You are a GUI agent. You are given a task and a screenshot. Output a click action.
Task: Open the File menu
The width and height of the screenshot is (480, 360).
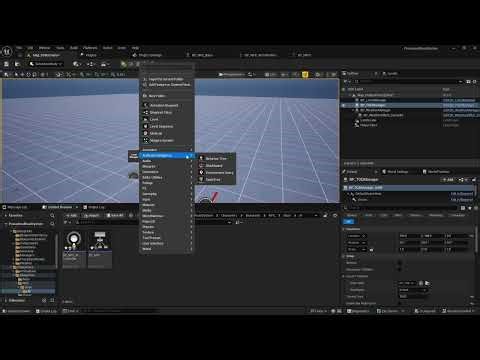[19, 48]
